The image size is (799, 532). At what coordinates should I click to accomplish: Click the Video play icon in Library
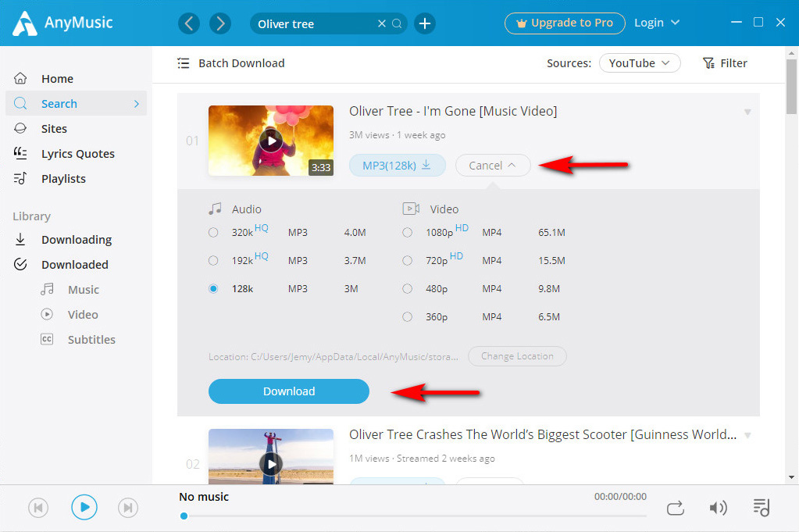coord(47,314)
